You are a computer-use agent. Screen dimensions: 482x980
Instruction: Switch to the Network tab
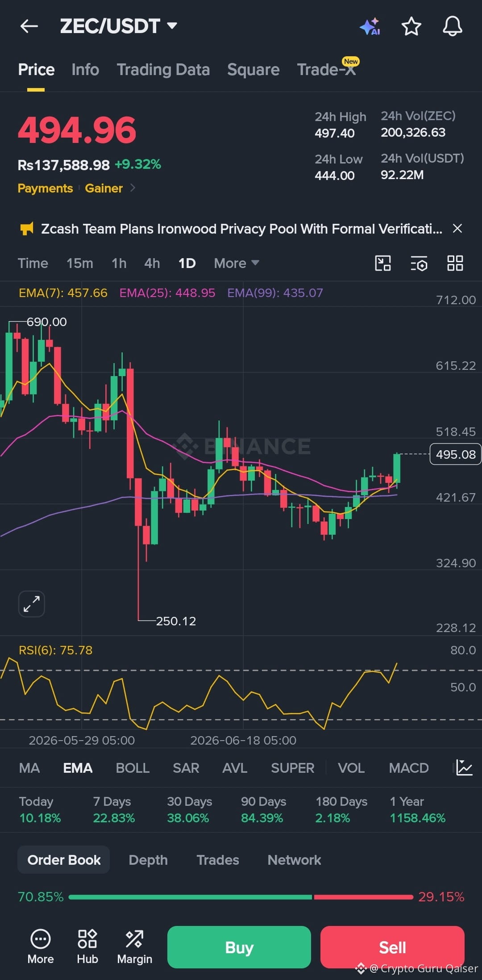(294, 860)
